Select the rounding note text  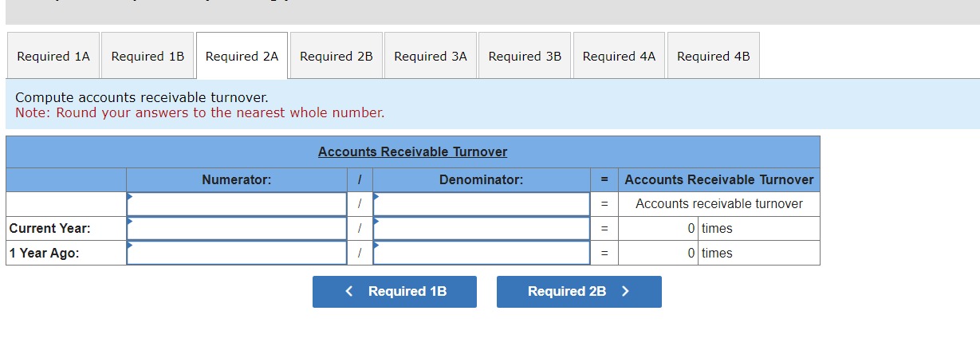coord(200,113)
